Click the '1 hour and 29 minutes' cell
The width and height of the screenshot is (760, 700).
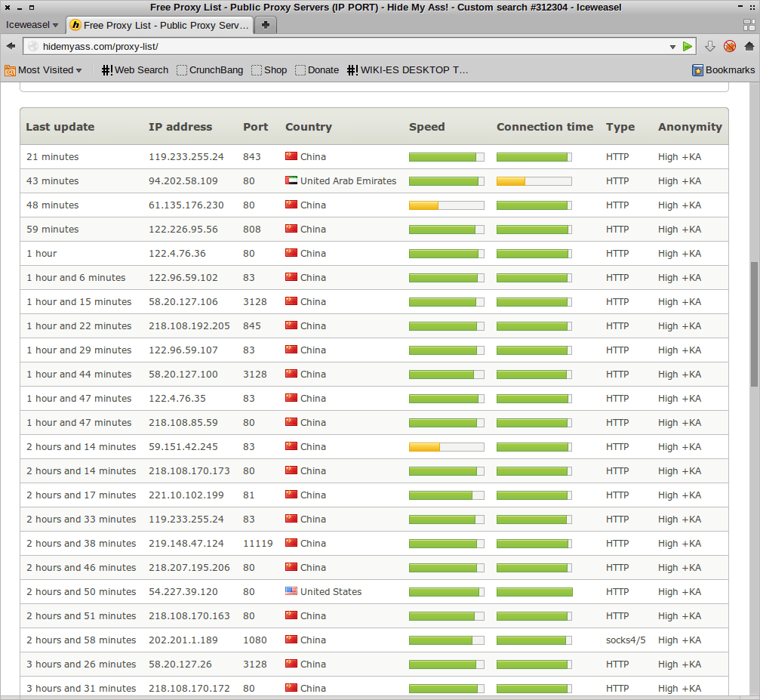coord(79,350)
